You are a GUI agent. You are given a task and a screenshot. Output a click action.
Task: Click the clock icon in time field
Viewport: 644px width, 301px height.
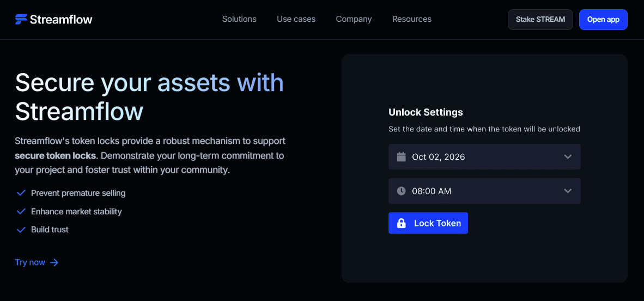point(401,191)
